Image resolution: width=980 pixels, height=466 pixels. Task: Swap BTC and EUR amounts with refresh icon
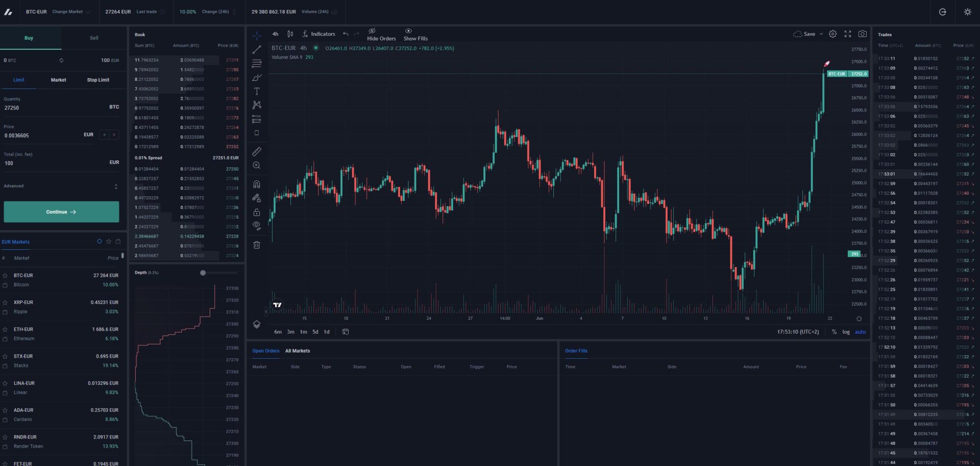[x=61, y=60]
